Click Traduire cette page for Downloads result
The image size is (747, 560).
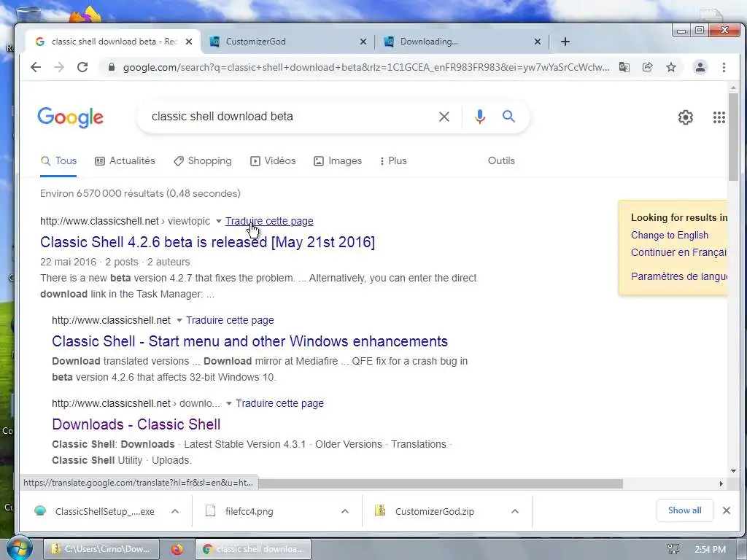(279, 404)
